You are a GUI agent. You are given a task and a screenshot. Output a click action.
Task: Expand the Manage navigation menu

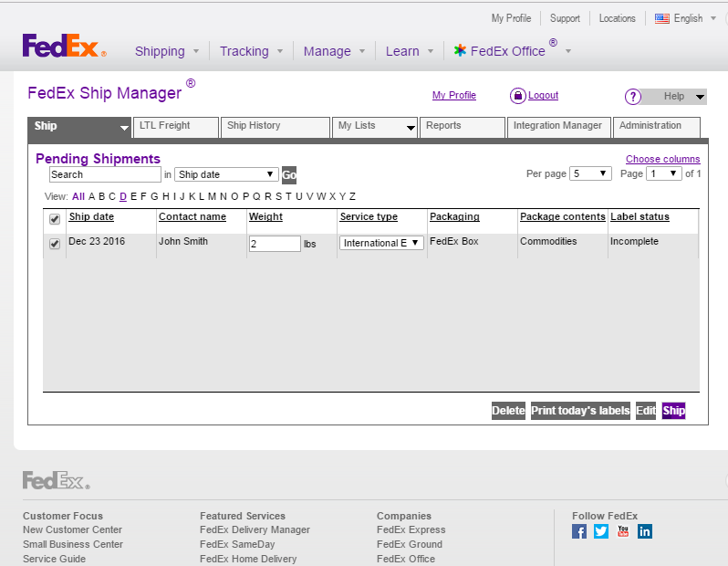point(334,51)
